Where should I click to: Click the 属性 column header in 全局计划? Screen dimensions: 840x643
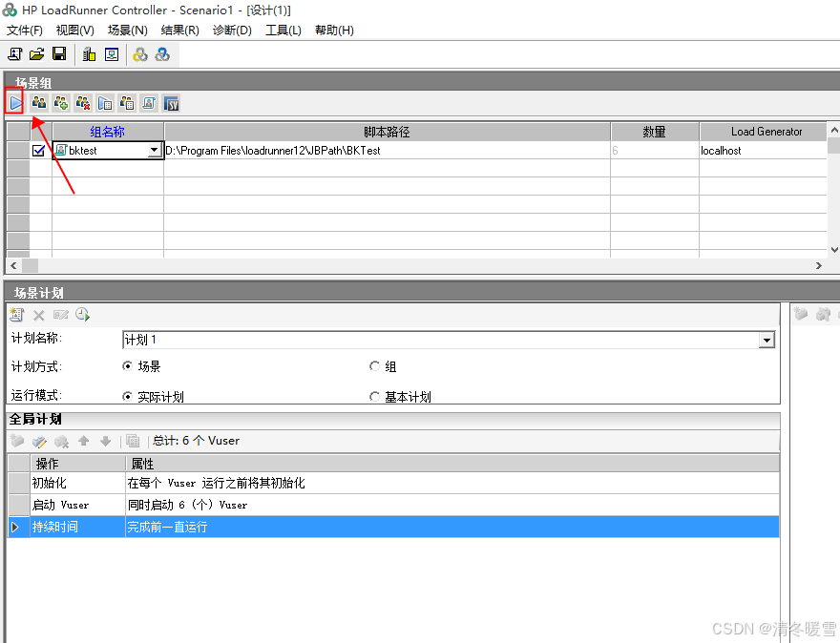coord(452,464)
